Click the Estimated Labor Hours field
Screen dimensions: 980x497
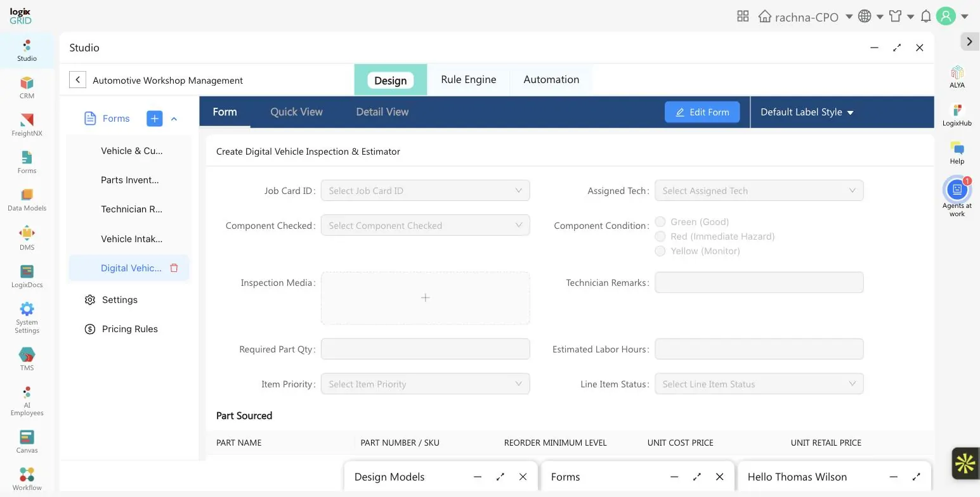[759, 349]
